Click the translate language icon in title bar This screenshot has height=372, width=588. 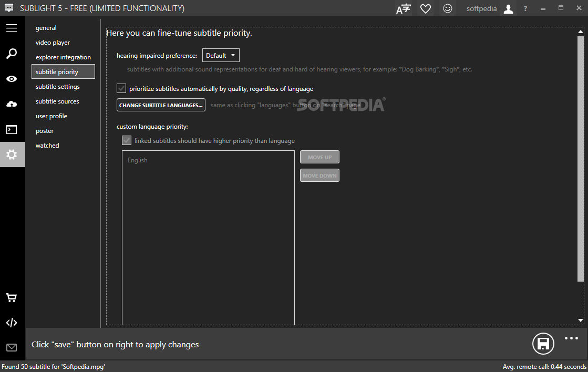404,8
